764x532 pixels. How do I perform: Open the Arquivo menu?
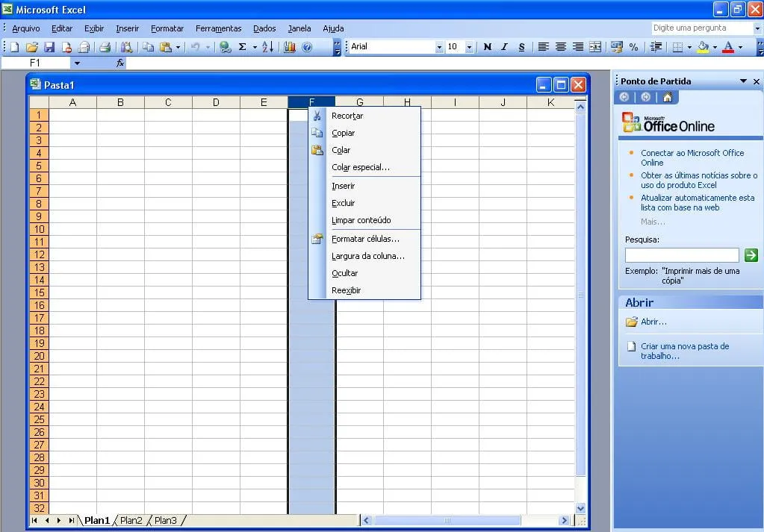point(26,28)
